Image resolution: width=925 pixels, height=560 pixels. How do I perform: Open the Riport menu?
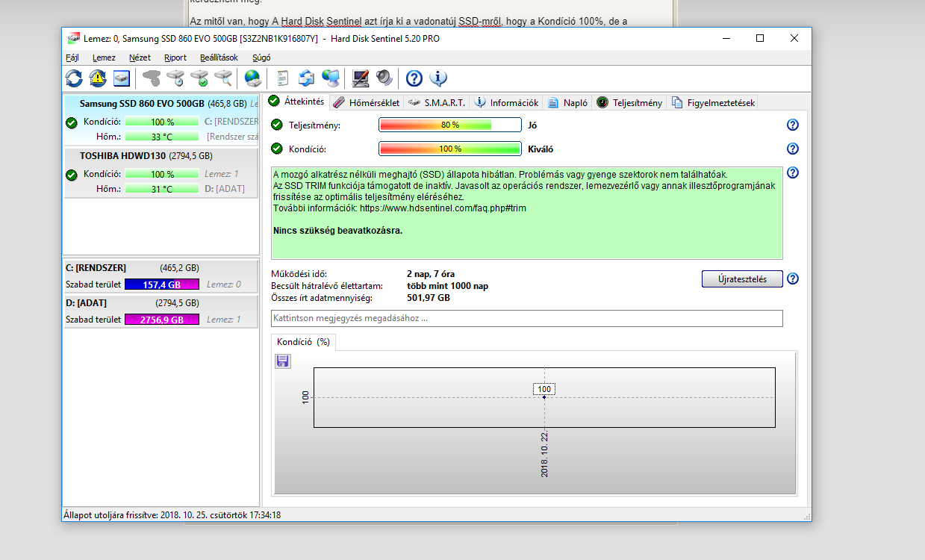(x=175, y=57)
